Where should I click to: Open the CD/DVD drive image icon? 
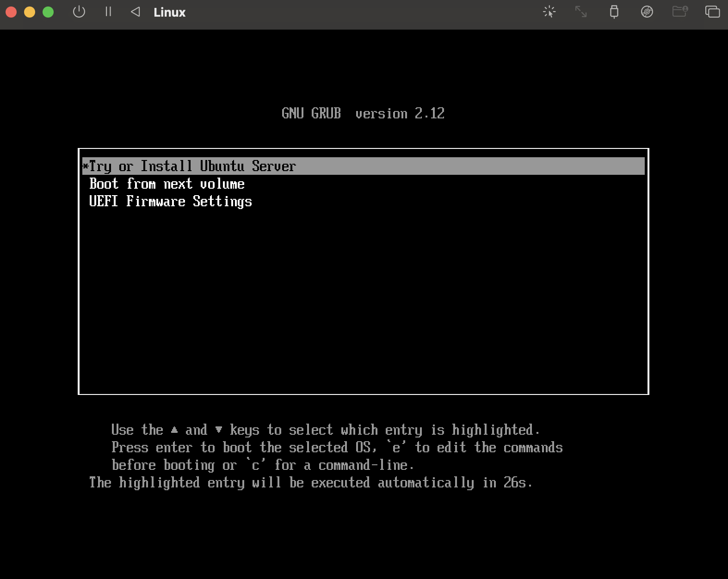647,12
